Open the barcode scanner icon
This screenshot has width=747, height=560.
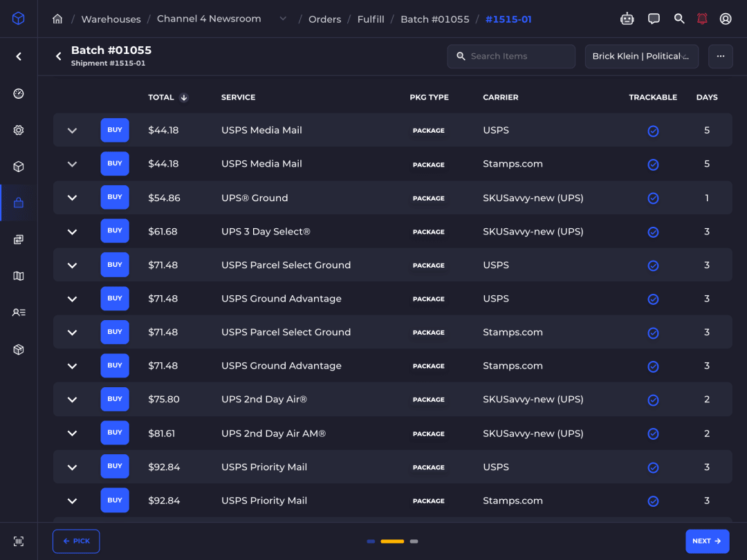point(19,541)
